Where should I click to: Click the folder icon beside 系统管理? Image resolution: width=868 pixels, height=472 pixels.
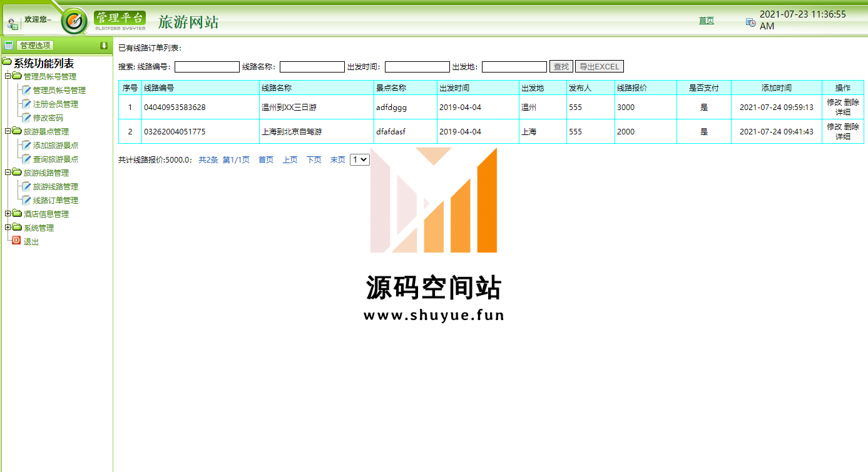pyautogui.click(x=17, y=228)
